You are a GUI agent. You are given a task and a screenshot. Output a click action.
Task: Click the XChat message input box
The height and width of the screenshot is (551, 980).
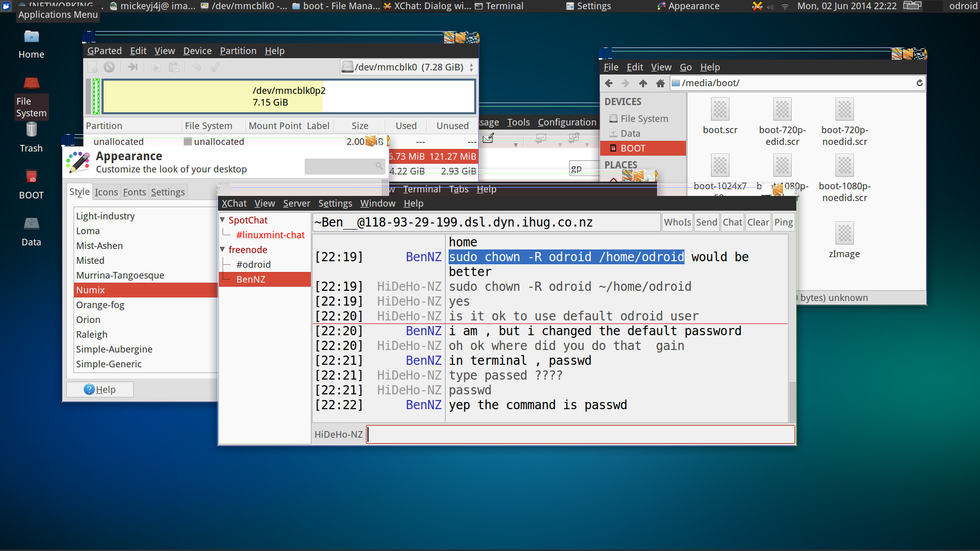(x=580, y=434)
